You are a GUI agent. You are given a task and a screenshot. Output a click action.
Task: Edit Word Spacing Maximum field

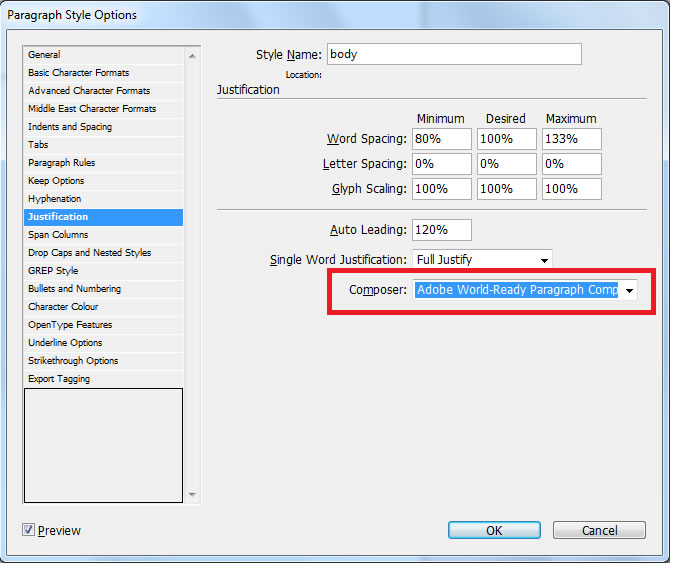point(572,139)
